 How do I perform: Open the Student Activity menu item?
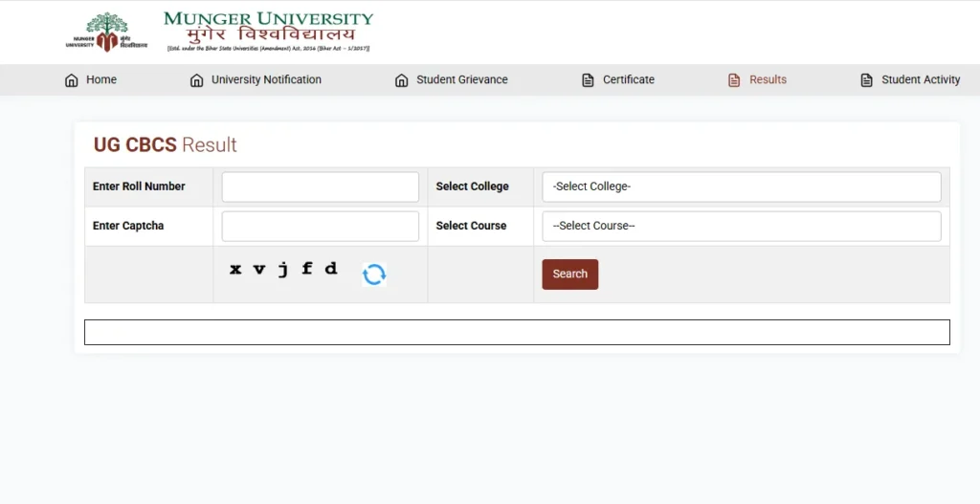coord(921,79)
